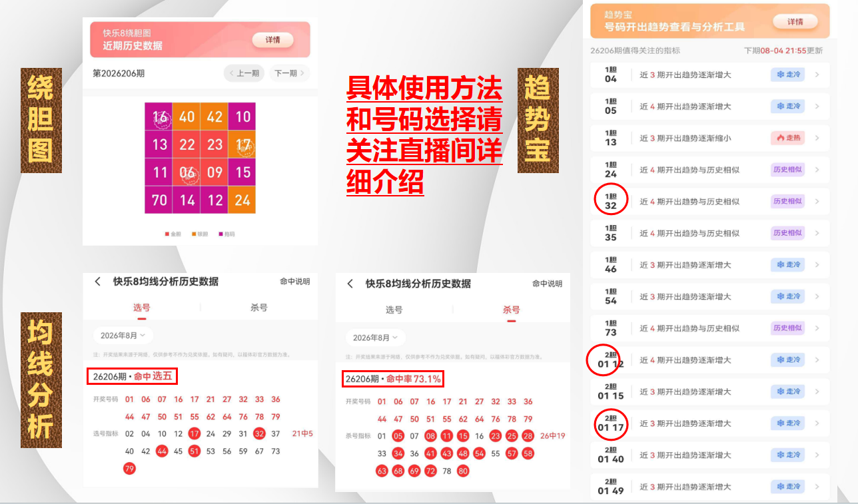Click the 银胆 orange legend swatch
Viewport: 858px width, 504px height.
(193, 234)
